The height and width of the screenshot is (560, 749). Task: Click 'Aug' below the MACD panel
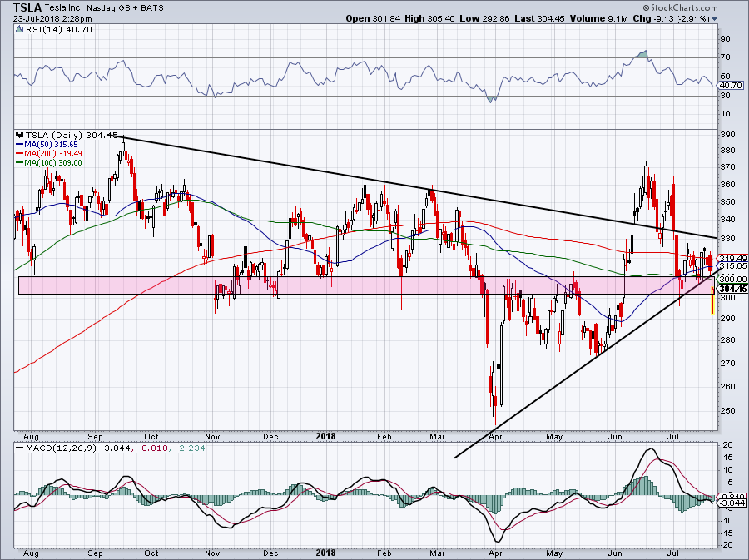[x=31, y=553]
